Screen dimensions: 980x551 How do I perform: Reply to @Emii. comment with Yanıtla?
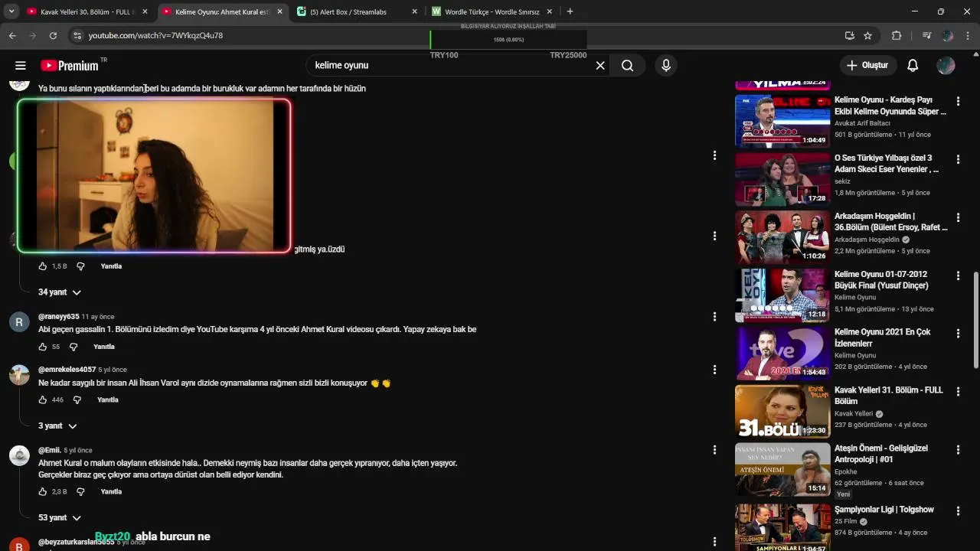tap(111, 491)
